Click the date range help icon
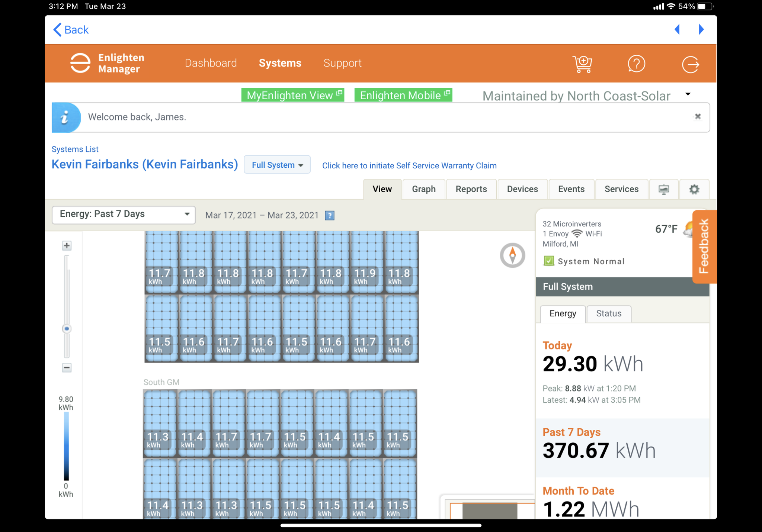Image resolution: width=762 pixels, height=532 pixels. coord(330,216)
